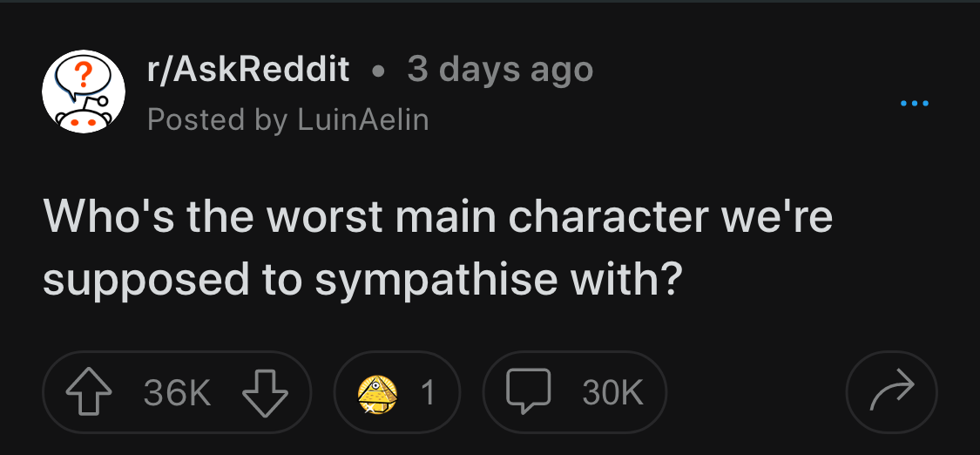Viewport: 980px width, 455px height.
Task: Go to the r/AskReddit subreddit link
Action: (248, 69)
